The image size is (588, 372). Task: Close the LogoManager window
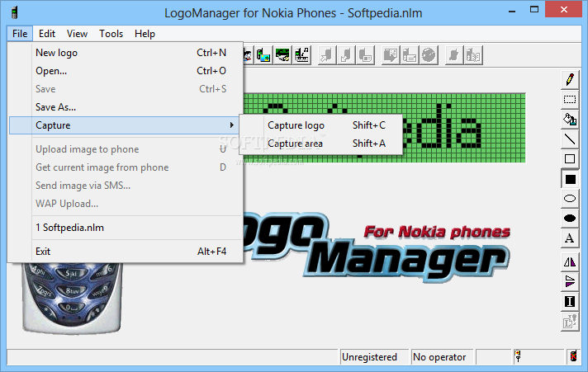pyautogui.click(x=563, y=10)
